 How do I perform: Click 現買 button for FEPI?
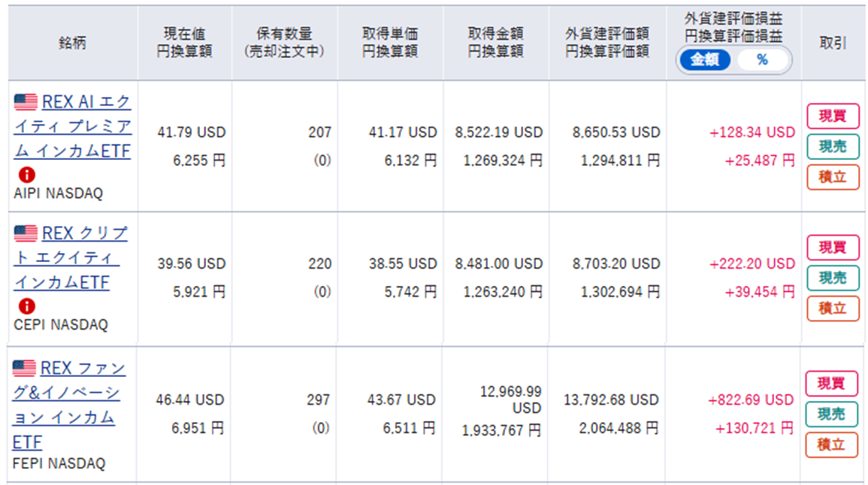tap(831, 383)
